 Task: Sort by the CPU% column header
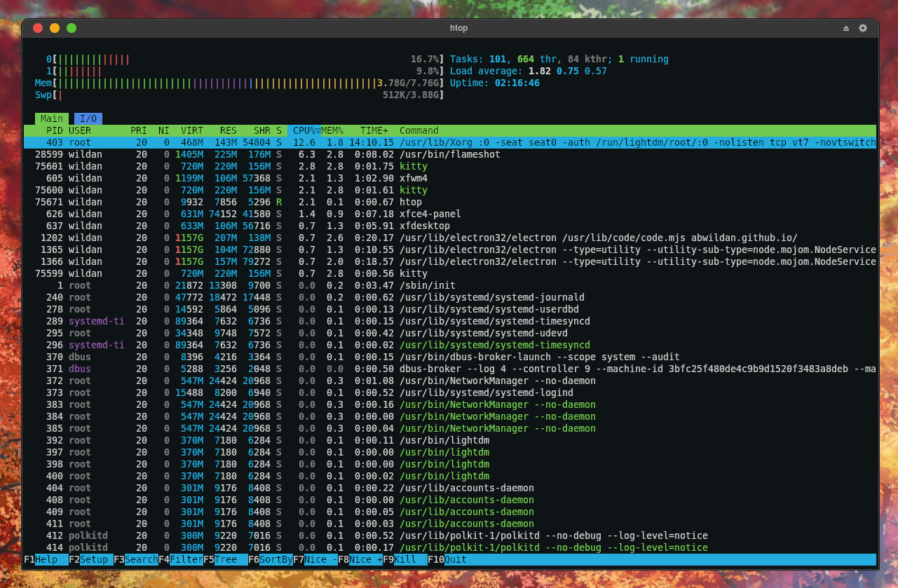click(x=304, y=130)
